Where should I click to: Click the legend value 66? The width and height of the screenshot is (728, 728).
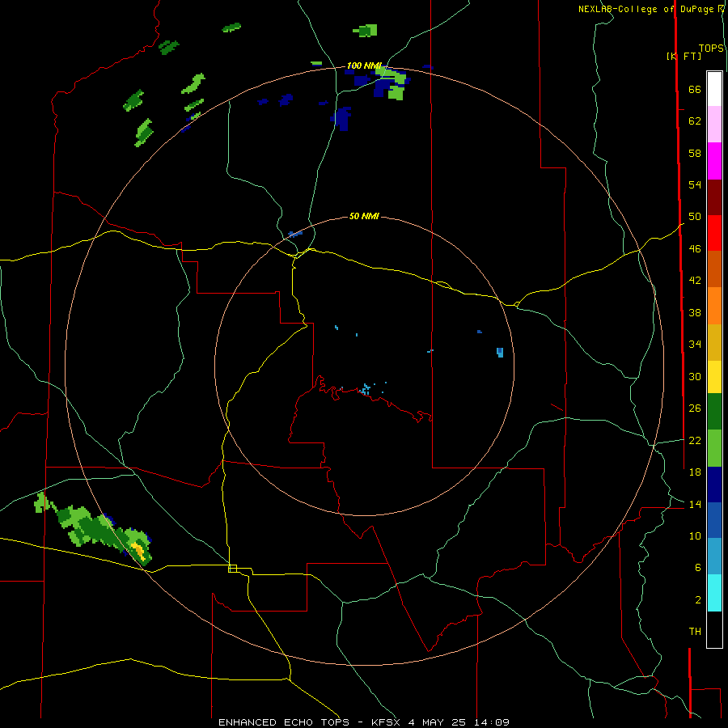coord(695,89)
